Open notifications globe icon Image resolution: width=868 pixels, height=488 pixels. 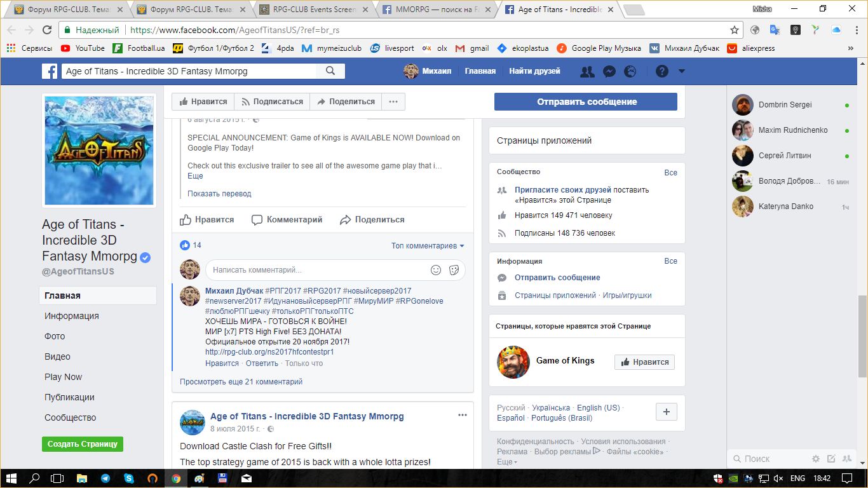click(x=630, y=71)
